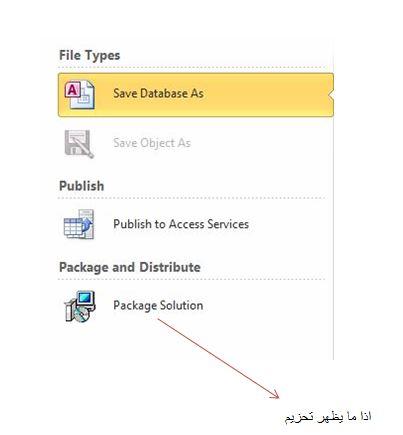The image size is (403, 435).
Task: Click the red arrow's pointed tip
Action: [277, 397]
